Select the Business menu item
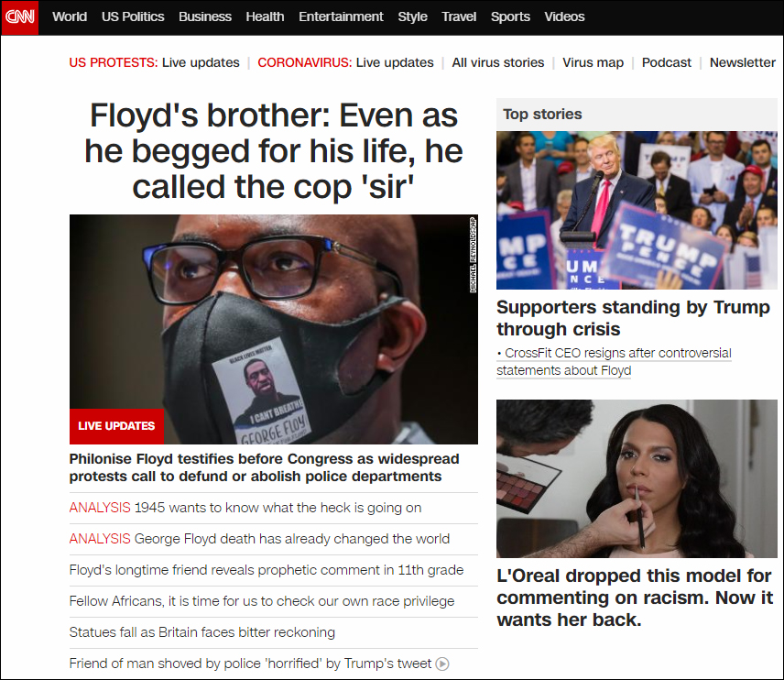This screenshot has height=680, width=784. pos(205,16)
